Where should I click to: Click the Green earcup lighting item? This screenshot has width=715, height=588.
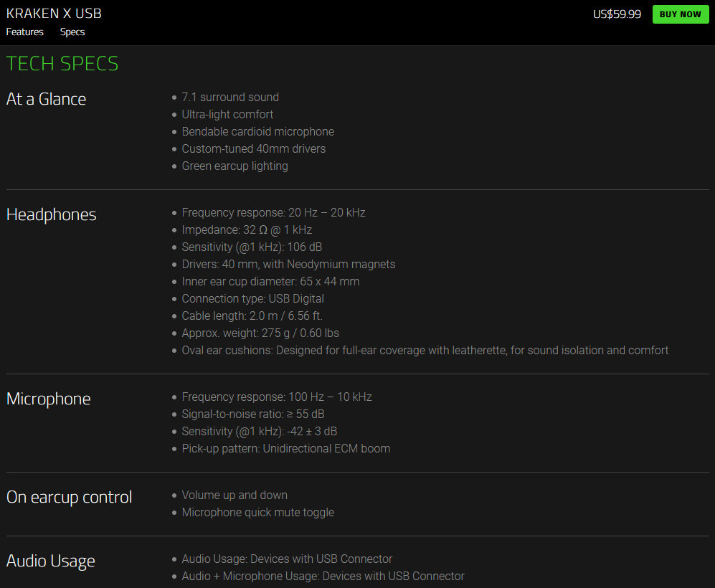click(x=235, y=166)
